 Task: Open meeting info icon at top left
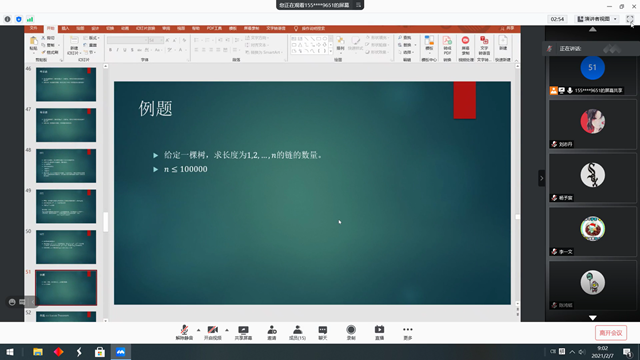pos(7,19)
